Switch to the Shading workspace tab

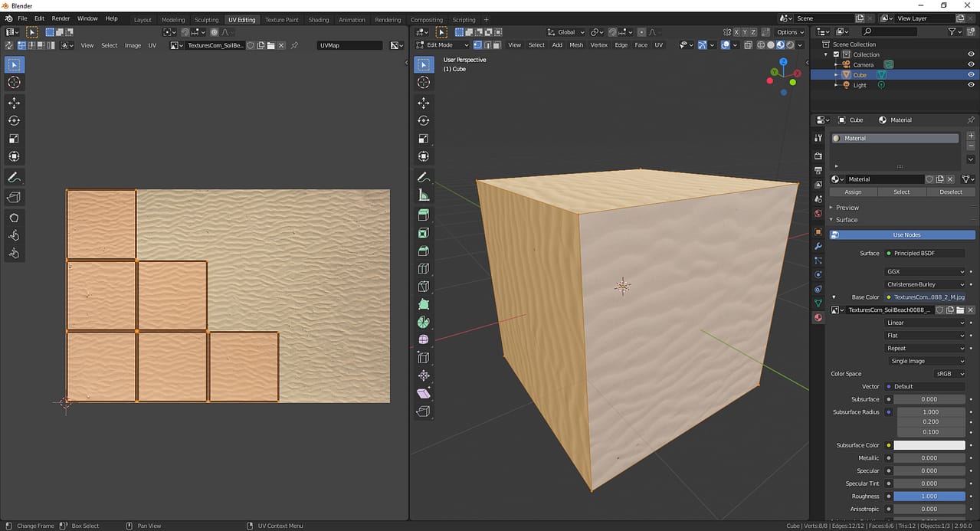coord(318,20)
